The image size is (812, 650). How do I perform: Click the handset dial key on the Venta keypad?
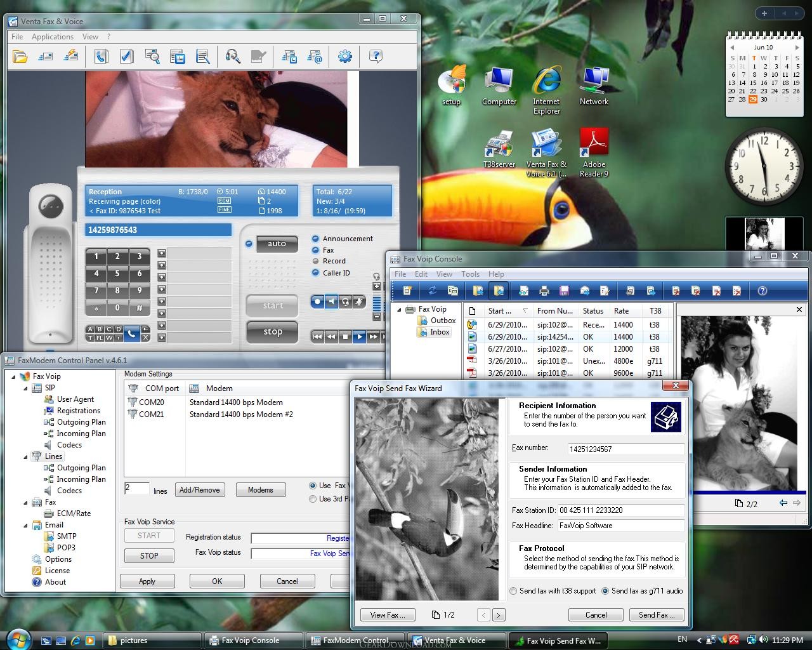click(131, 333)
